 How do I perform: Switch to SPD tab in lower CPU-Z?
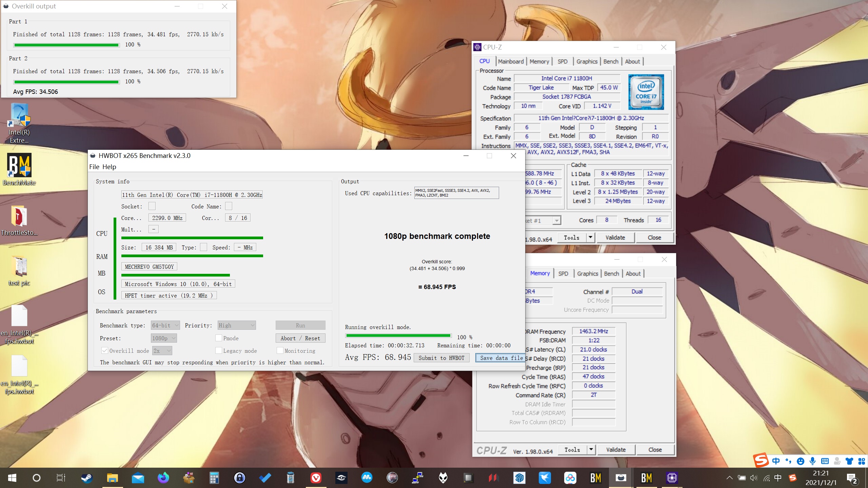(x=563, y=273)
